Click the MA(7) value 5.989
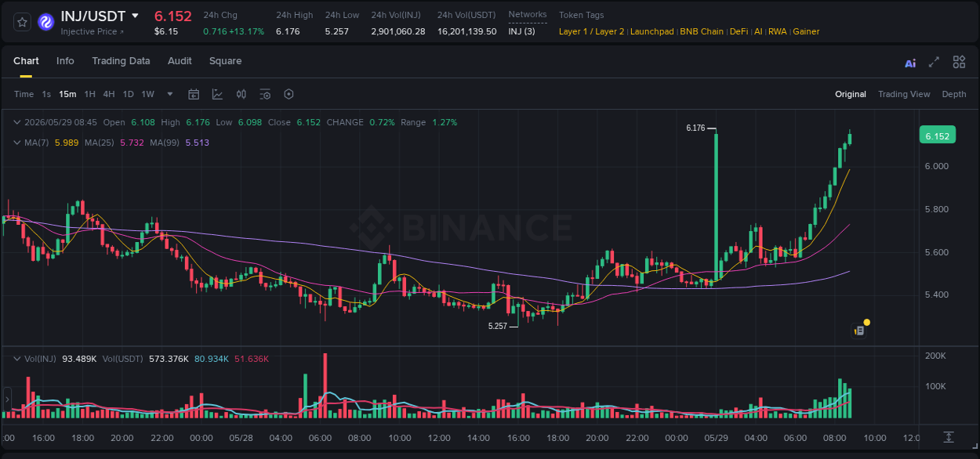Viewport: 980px width, 459px height. coord(67,143)
